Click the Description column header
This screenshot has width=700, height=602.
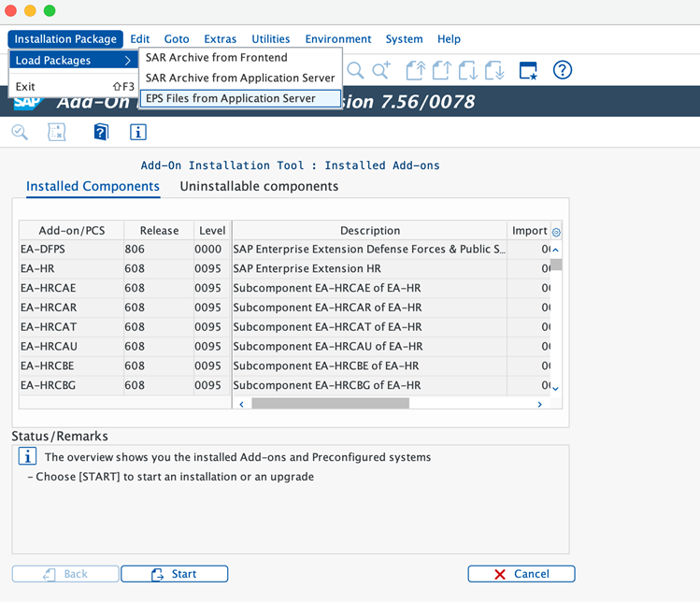(370, 231)
